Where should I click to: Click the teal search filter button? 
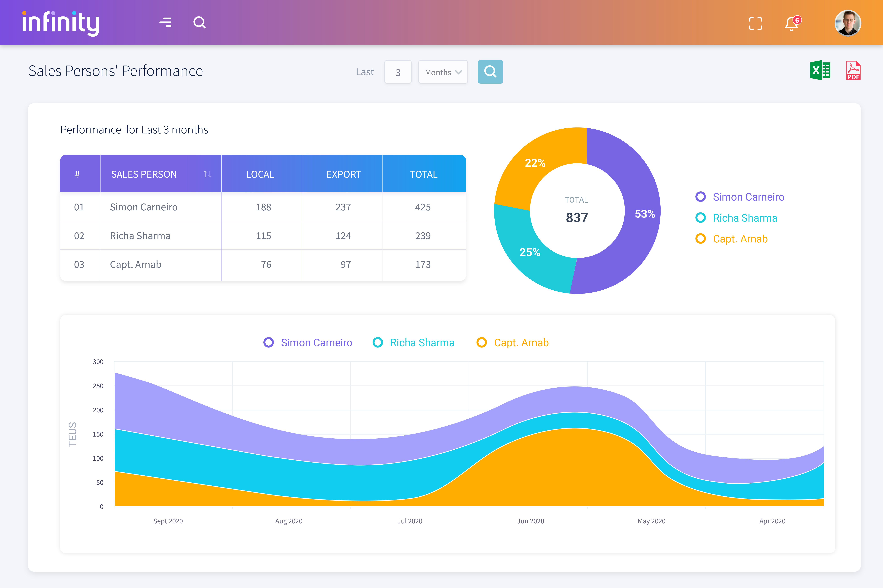pyautogui.click(x=490, y=72)
